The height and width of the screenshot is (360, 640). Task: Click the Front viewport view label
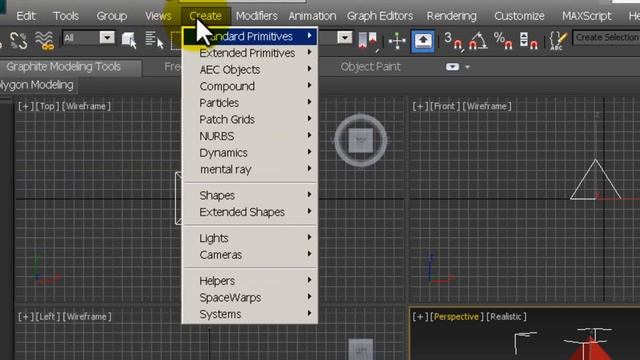(444, 107)
